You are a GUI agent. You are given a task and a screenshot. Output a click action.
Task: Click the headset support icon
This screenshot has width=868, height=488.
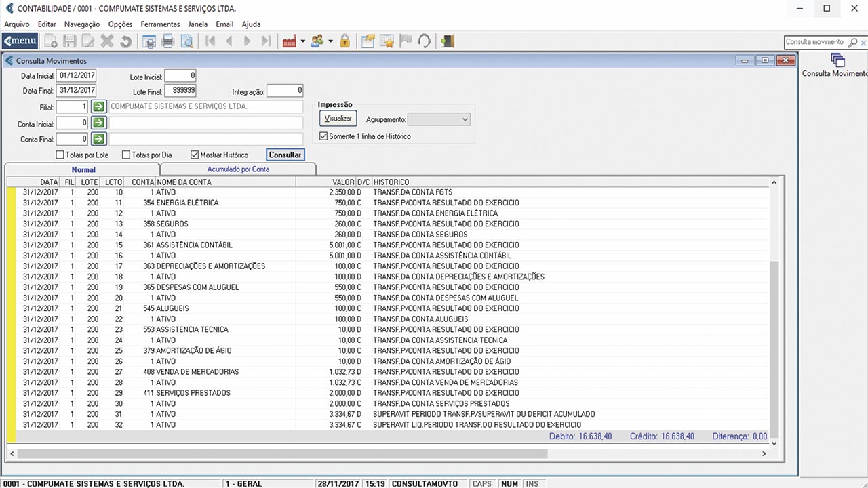pyautogui.click(x=424, y=41)
